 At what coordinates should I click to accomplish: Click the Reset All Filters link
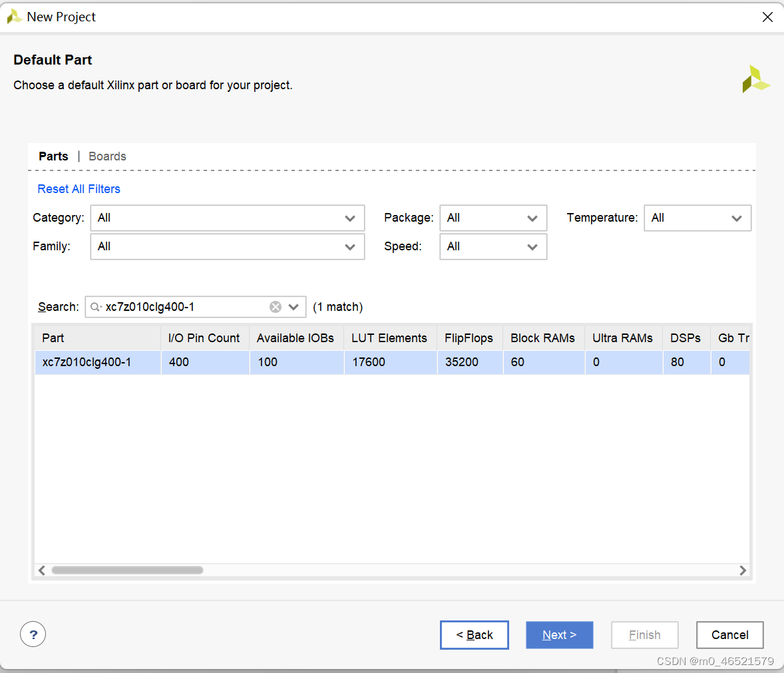(x=79, y=189)
